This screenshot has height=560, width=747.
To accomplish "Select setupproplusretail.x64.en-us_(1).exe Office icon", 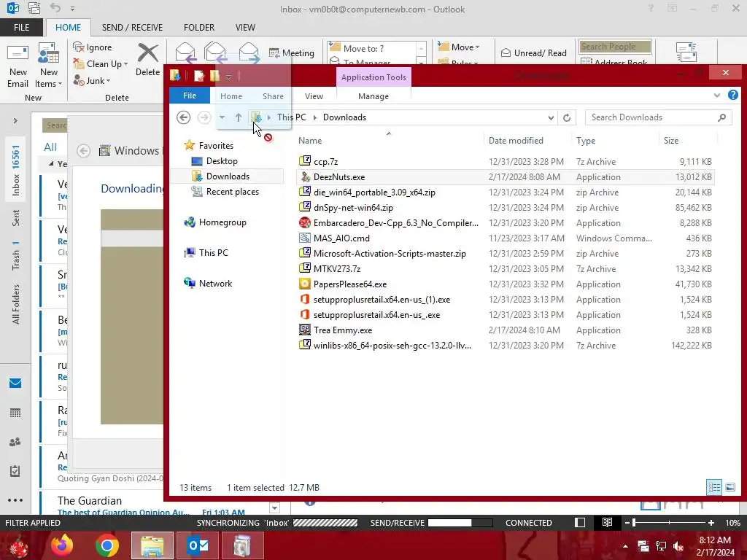I will (305, 299).
